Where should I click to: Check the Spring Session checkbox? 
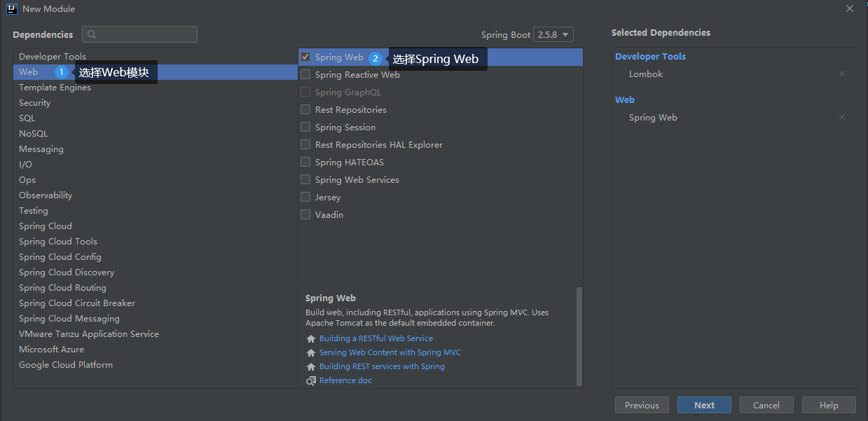(305, 127)
